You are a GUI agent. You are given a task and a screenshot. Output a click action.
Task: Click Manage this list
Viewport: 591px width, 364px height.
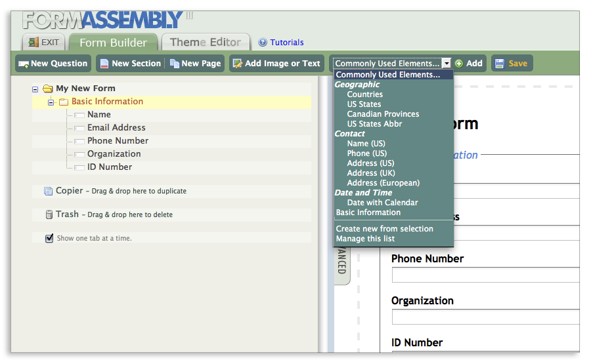365,239
